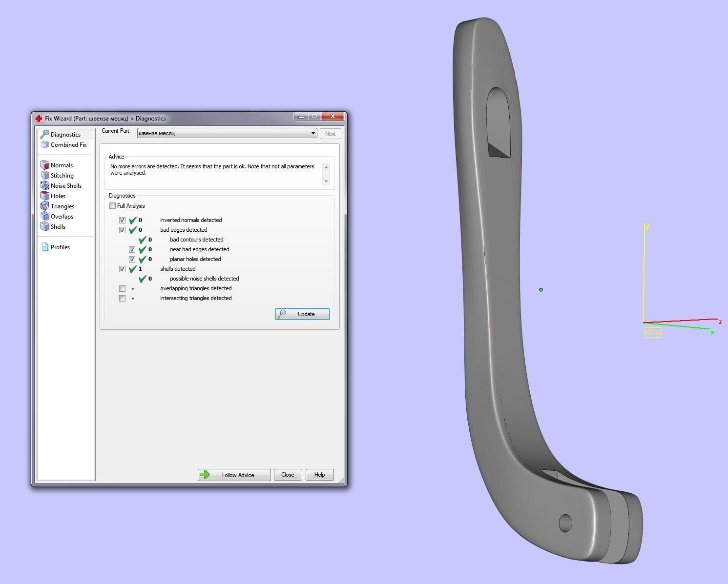Click the 'shells detected' label
728x584 pixels.
[178, 269]
